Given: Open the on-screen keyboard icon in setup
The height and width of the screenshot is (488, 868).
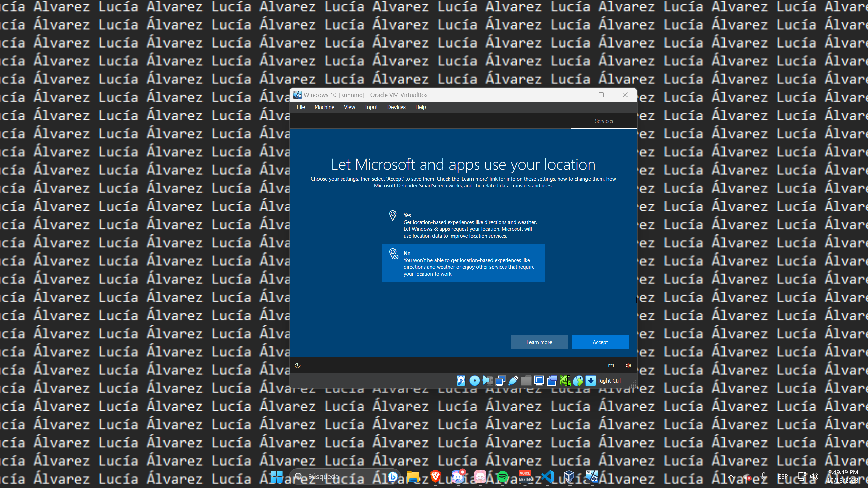Looking at the screenshot, I should pyautogui.click(x=611, y=365).
